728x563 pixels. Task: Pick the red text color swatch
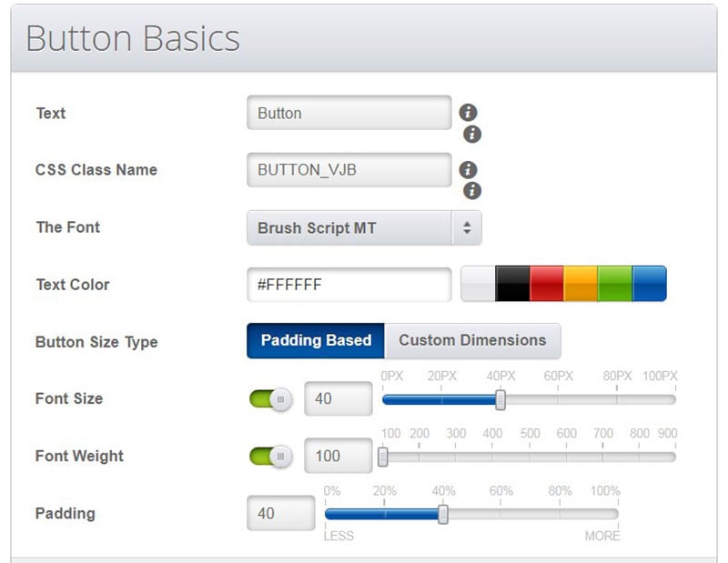click(547, 284)
